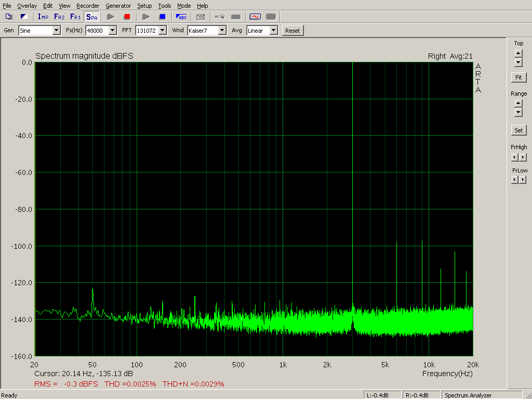Click the FrLow left arrow
This screenshot has width=532, height=399.
[x=515, y=179]
